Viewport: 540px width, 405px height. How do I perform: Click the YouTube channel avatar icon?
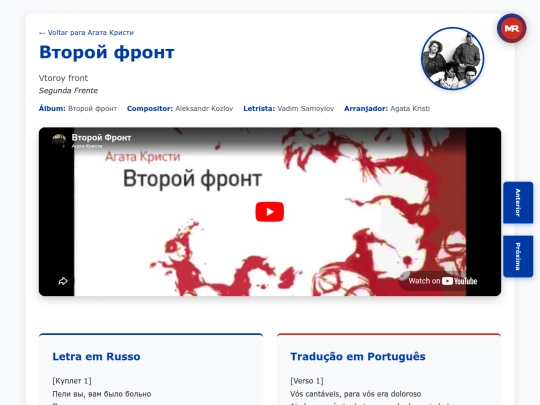pyautogui.click(x=59, y=140)
